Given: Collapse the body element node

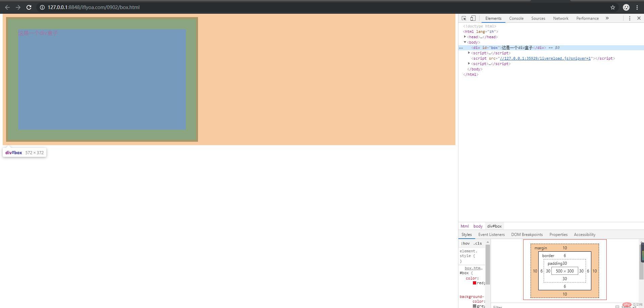Looking at the screenshot, I should 465,42.
